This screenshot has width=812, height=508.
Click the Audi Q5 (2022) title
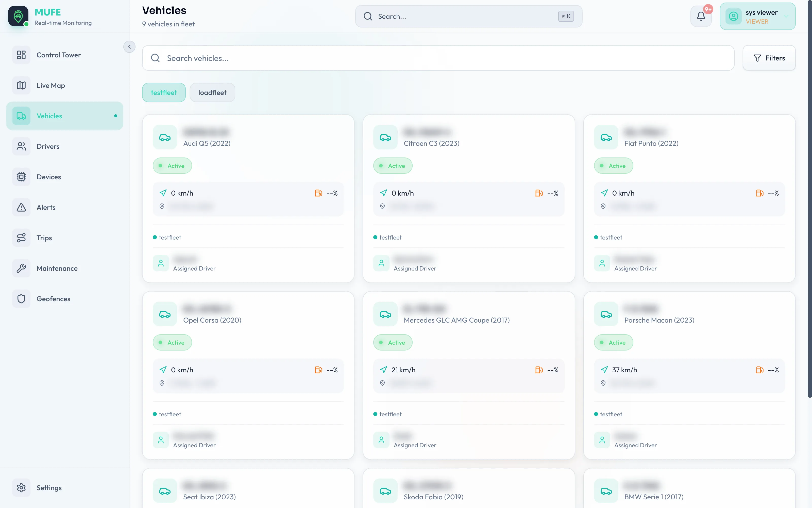(x=207, y=144)
